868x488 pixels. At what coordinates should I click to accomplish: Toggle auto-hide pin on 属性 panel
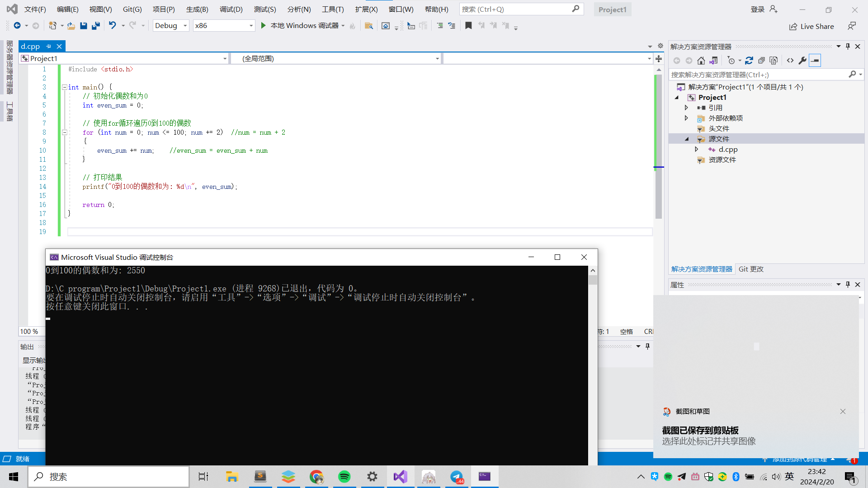(x=848, y=285)
